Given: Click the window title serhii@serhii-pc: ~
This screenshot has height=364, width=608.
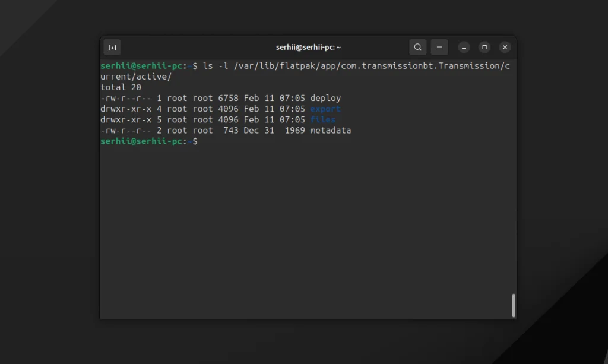Looking at the screenshot, I should tap(308, 48).
